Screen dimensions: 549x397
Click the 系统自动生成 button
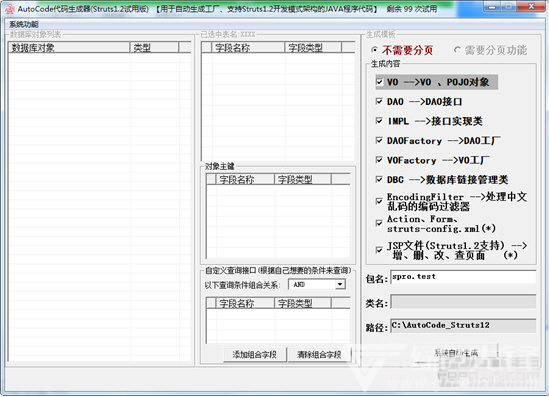tap(456, 353)
